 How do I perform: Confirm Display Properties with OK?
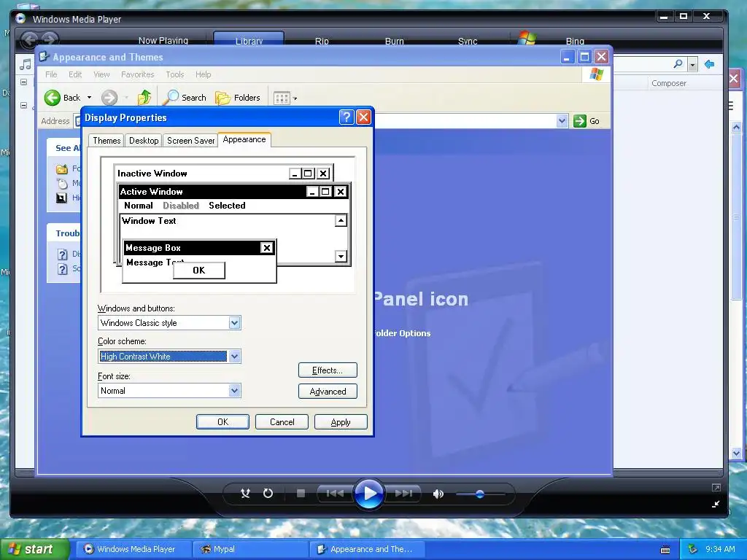tap(222, 422)
